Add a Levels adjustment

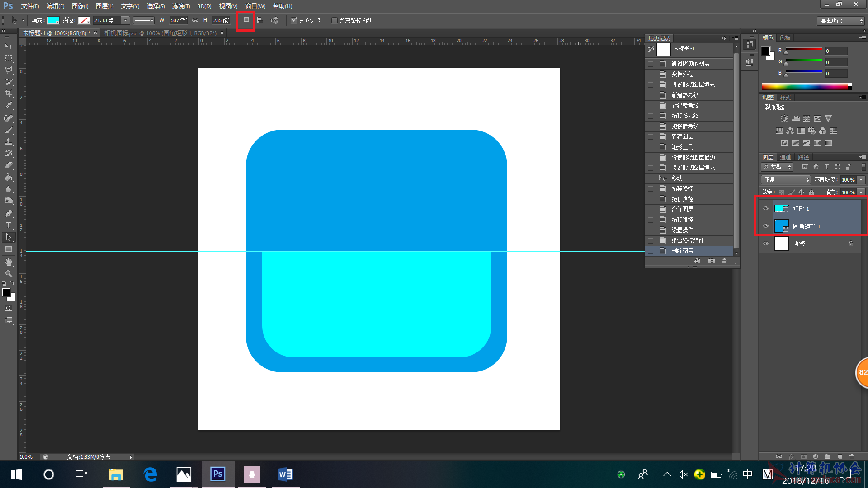click(796, 119)
